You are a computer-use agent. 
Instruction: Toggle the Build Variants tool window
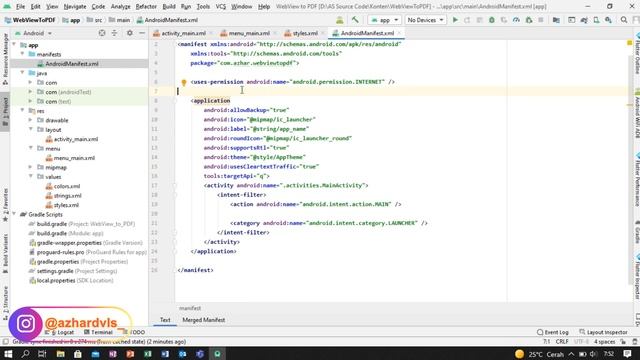[x=5, y=253]
